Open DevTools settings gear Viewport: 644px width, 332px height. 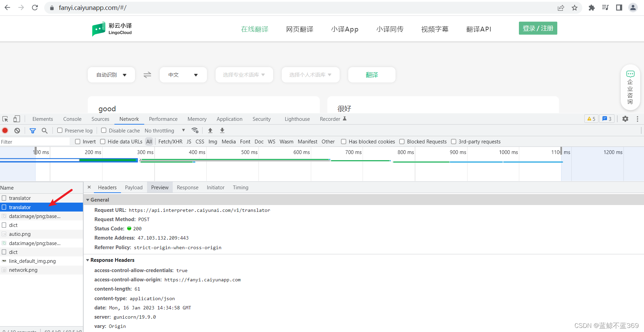coord(625,119)
